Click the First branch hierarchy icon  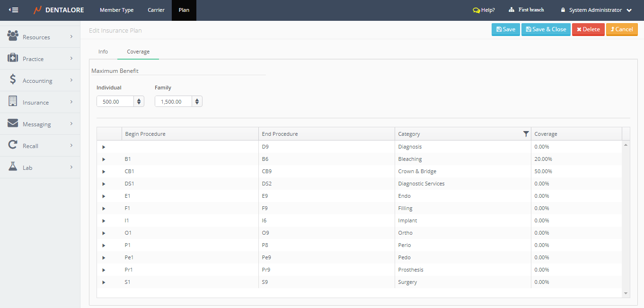click(512, 10)
